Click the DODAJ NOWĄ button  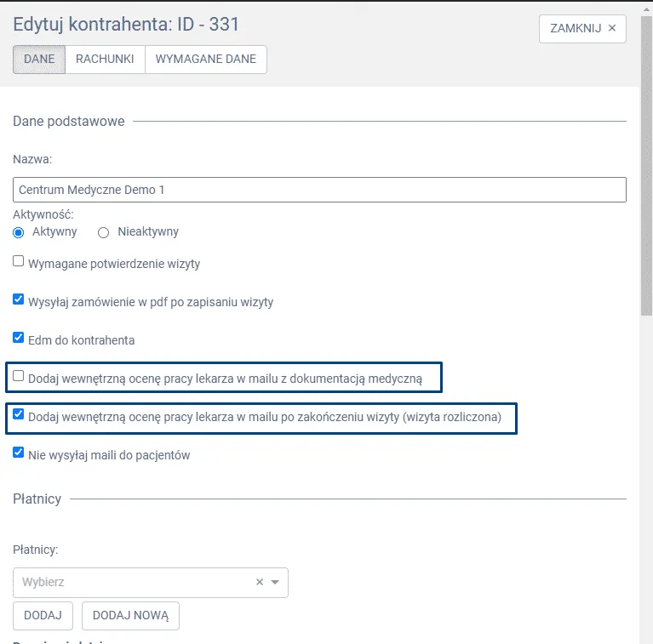click(130, 615)
